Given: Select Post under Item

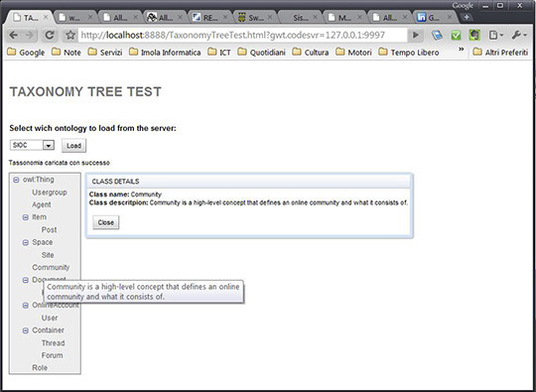Looking at the screenshot, I should (x=49, y=230).
